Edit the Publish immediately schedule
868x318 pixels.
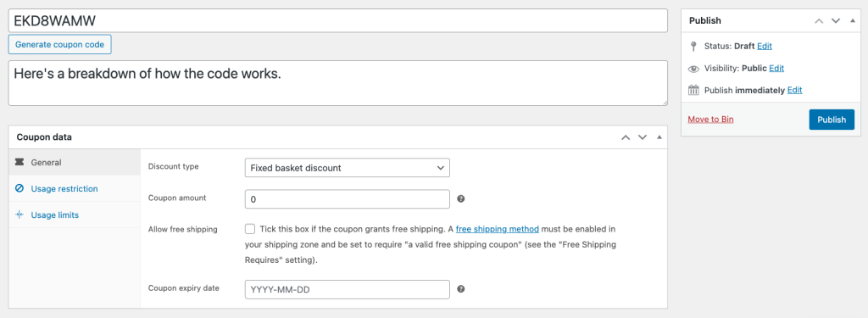[795, 90]
